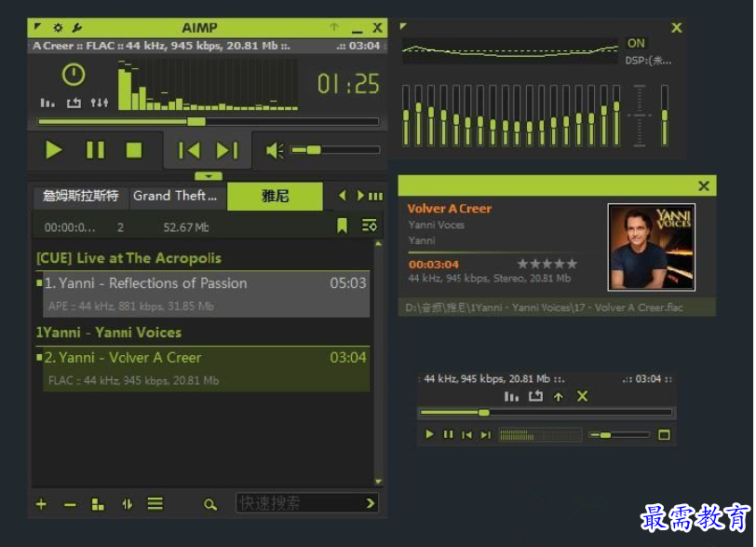Open the playlist menu with three lines icon
The height and width of the screenshot is (547, 756).
[155, 504]
